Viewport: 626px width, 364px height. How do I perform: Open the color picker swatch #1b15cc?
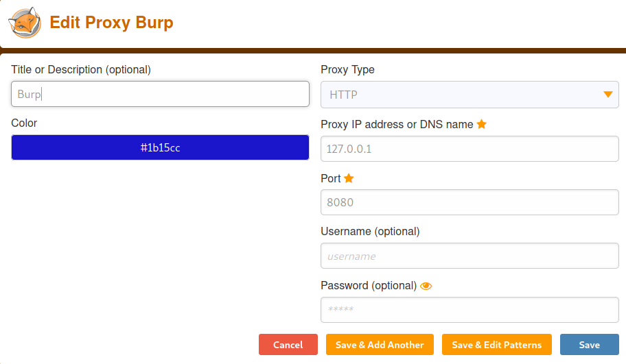(x=160, y=147)
